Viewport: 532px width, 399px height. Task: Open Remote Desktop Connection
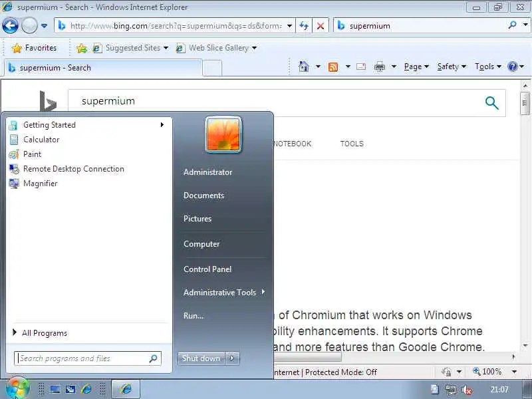pos(89,169)
